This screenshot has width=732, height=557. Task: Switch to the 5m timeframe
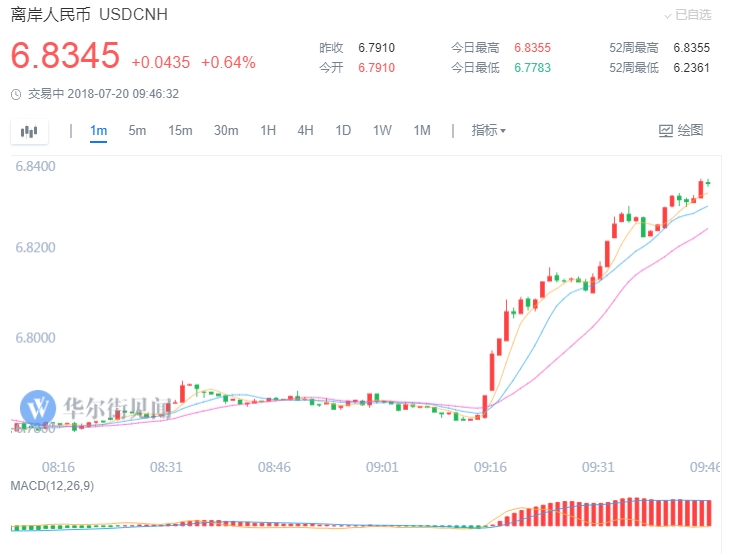coord(137,130)
